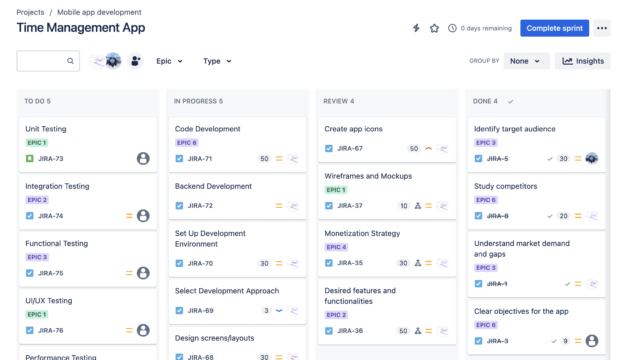The height and width of the screenshot is (360, 619).
Task: Go to Projects breadcrumb link
Action: coord(30,12)
